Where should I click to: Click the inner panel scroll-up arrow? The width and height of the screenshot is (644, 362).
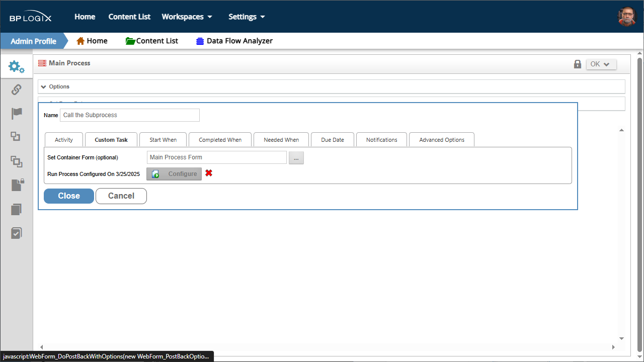[621, 130]
